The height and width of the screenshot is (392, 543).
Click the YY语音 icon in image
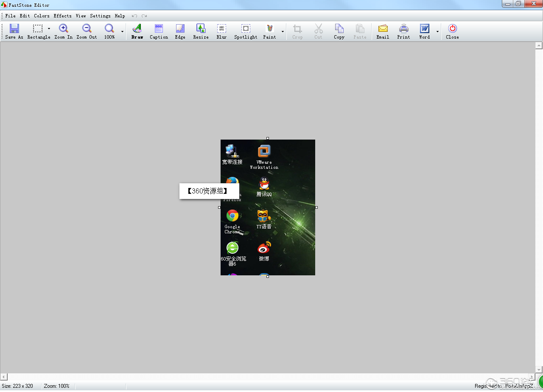point(264,216)
